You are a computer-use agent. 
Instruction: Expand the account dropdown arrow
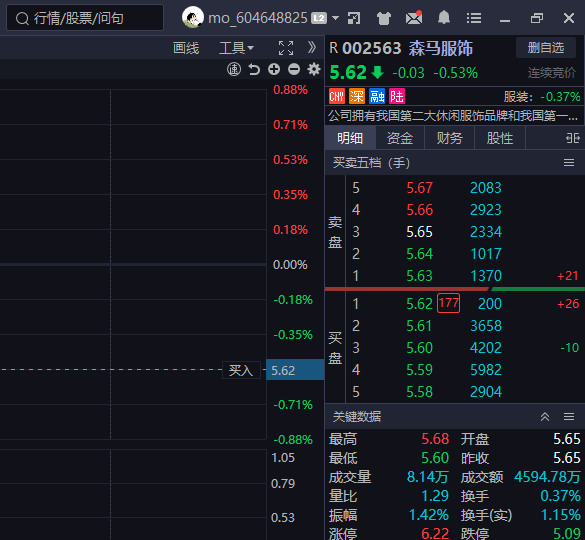pyautogui.click(x=335, y=18)
